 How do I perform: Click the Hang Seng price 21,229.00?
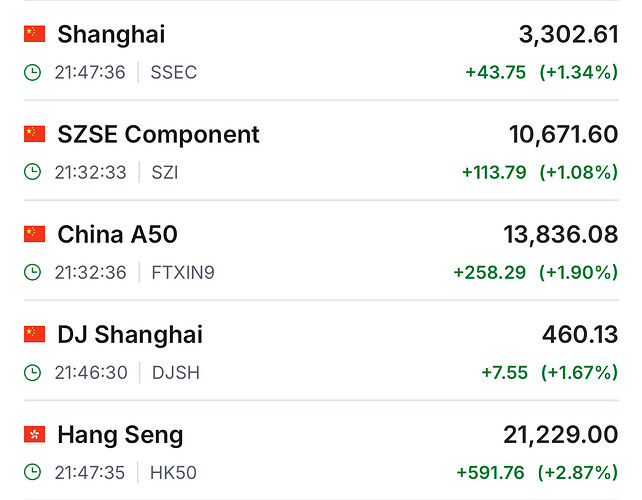(560, 434)
